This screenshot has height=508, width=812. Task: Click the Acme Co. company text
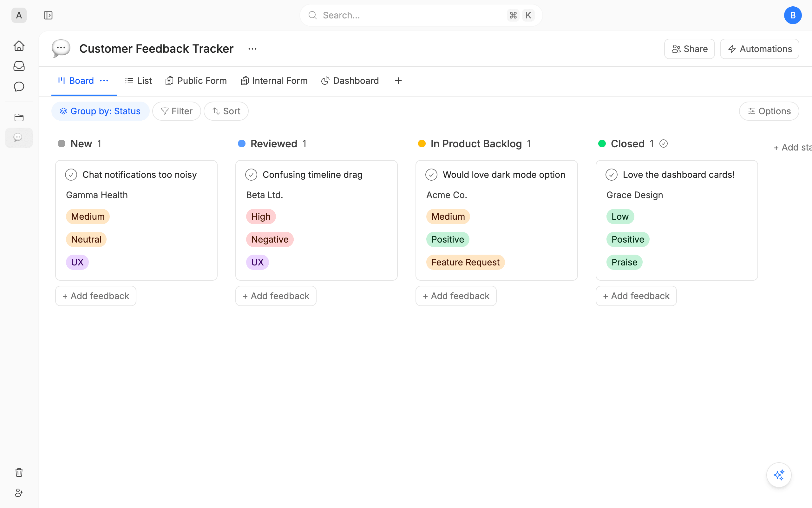coord(447,195)
